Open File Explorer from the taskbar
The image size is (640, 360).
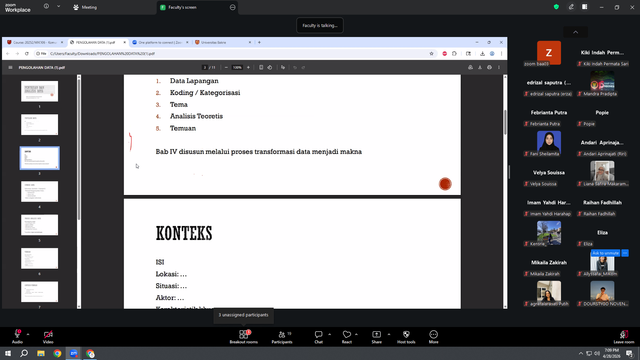coord(41,353)
